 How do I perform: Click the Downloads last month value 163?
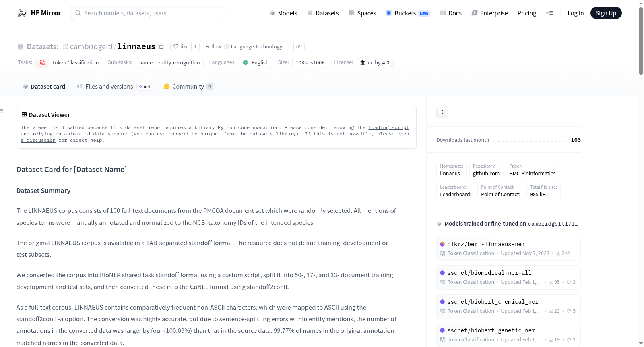pyautogui.click(x=576, y=140)
